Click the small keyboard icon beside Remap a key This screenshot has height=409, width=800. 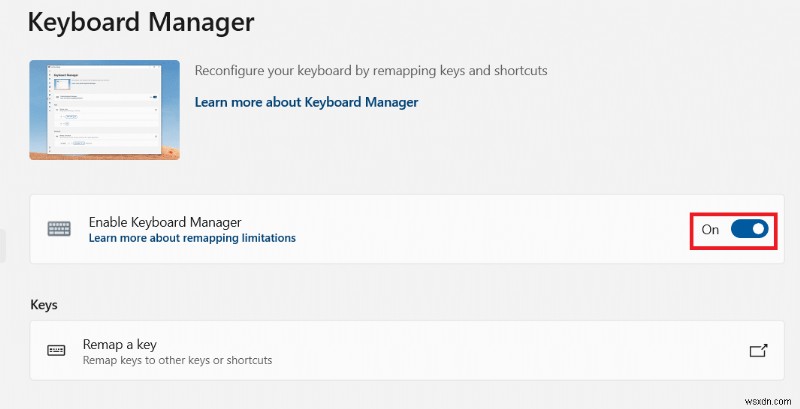coord(56,351)
